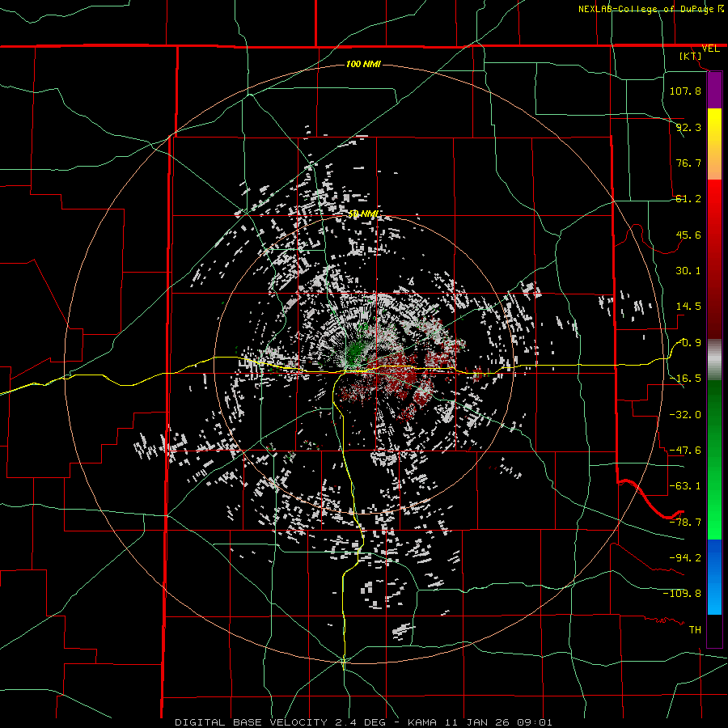This screenshot has height=728, width=728.
Task: Click the -16.5 velocity scale value
Action: [x=685, y=379]
